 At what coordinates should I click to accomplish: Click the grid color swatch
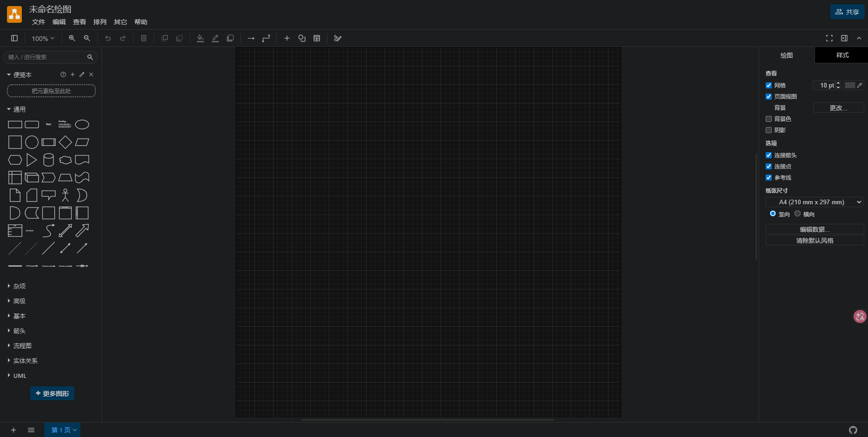pos(850,85)
